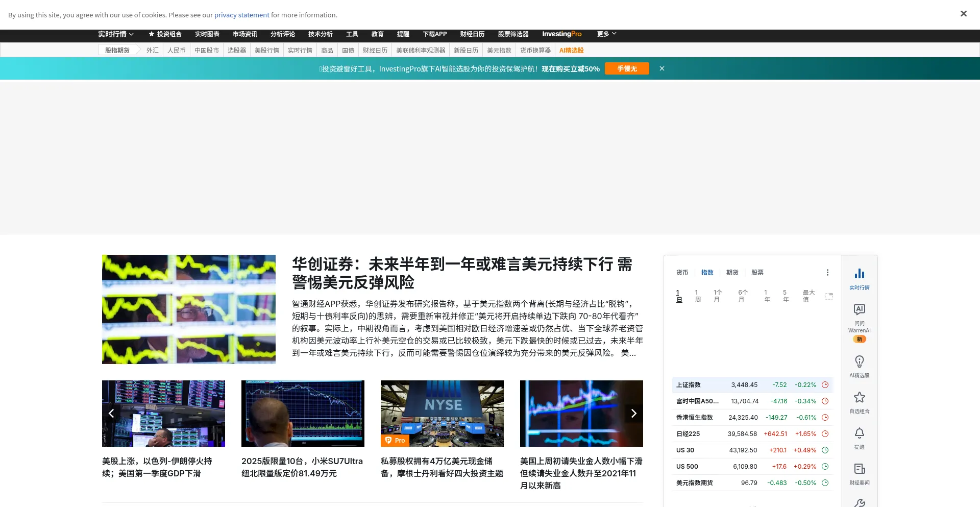Select the US 500 quote row
The width and height of the screenshot is (980, 507).
tap(752, 467)
